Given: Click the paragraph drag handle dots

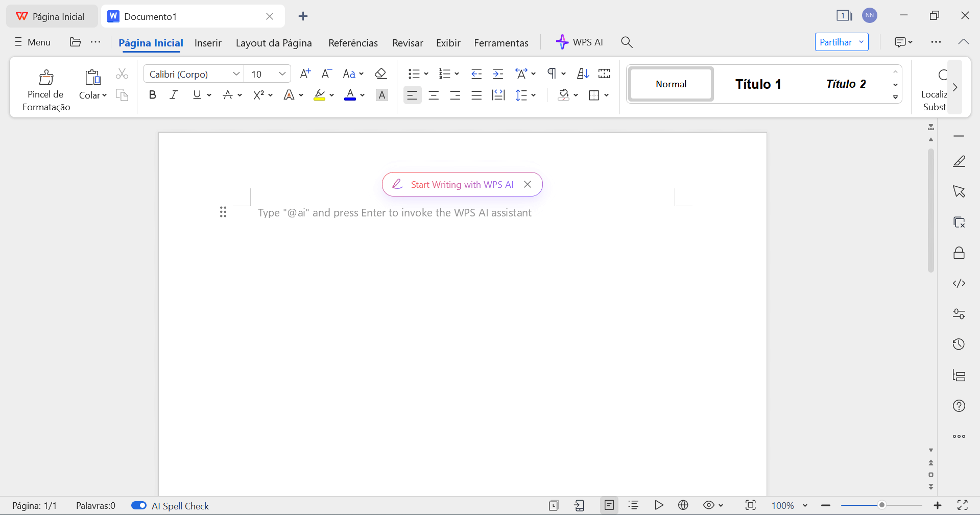Looking at the screenshot, I should [223, 212].
